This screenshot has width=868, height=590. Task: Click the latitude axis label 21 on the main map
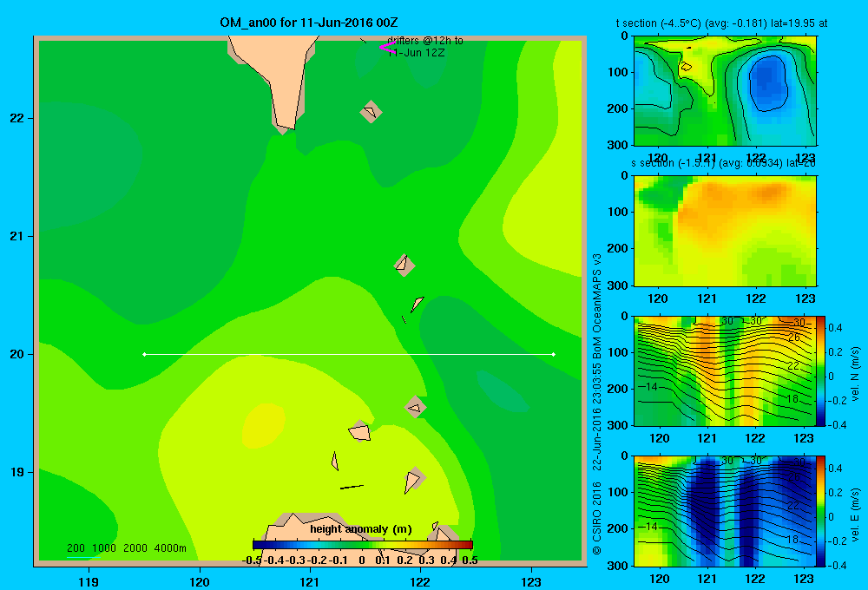(17, 236)
